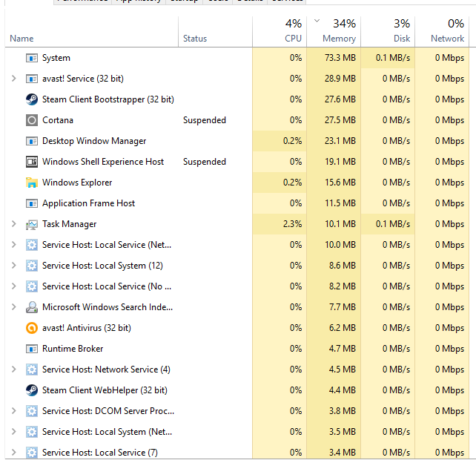Click gear icon of Service Host: Local Service (No ...
This screenshot has width=476, height=463.
32,286
